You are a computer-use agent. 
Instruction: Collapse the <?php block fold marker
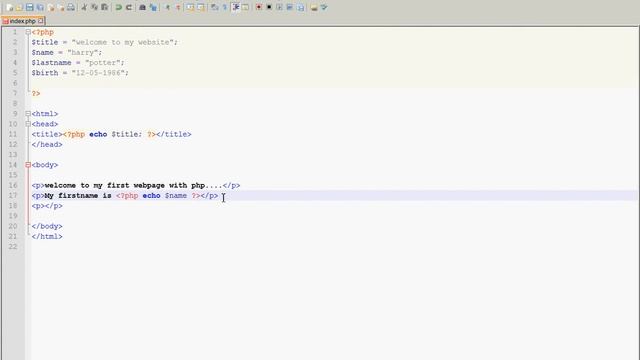(28, 32)
